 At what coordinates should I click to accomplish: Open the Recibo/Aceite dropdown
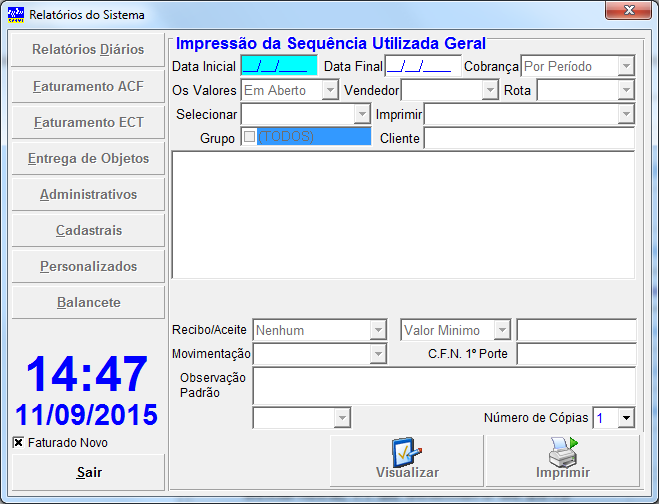[x=378, y=330]
